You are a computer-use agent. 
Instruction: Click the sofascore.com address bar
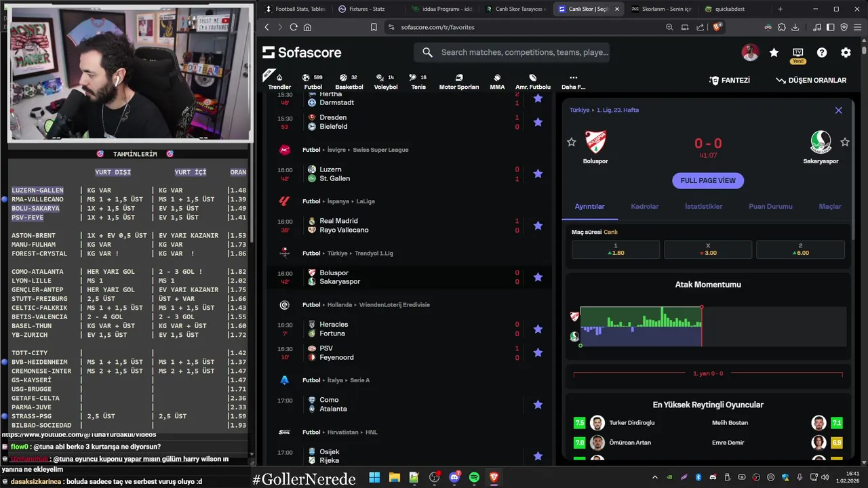(522, 27)
